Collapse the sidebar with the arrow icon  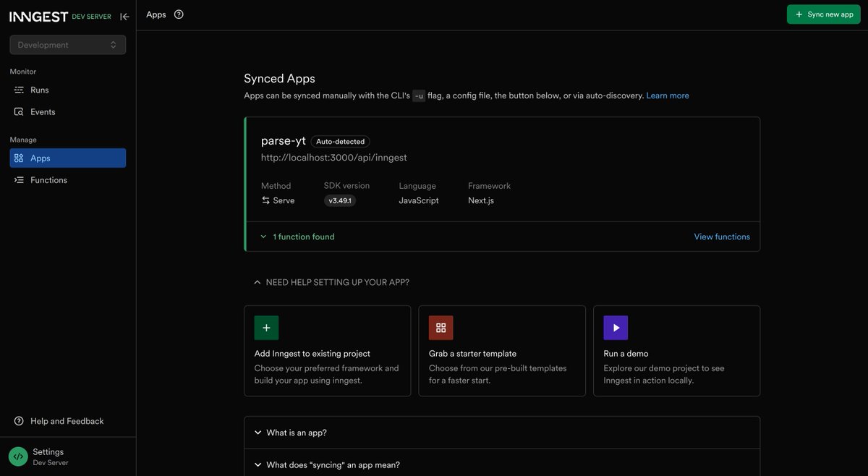(125, 17)
